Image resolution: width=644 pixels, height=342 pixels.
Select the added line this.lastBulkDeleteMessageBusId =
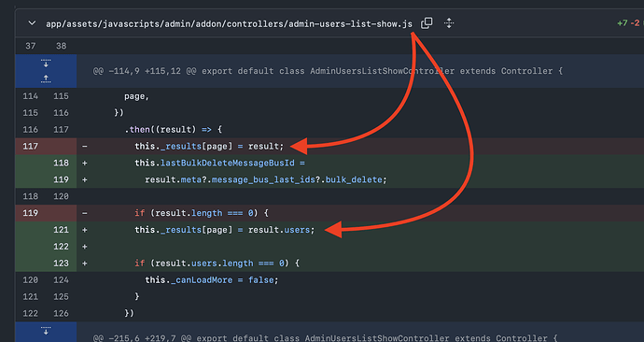pyautogui.click(x=219, y=164)
